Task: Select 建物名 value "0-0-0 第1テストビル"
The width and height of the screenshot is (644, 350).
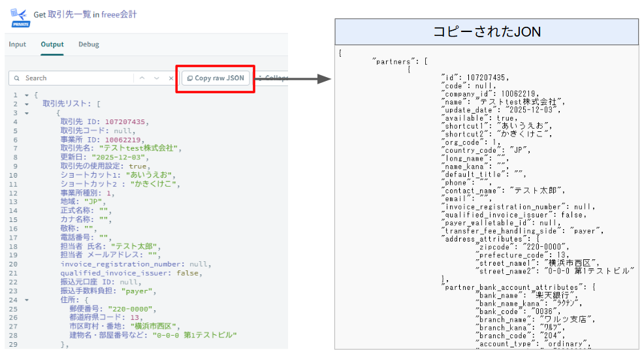Action: (x=195, y=336)
